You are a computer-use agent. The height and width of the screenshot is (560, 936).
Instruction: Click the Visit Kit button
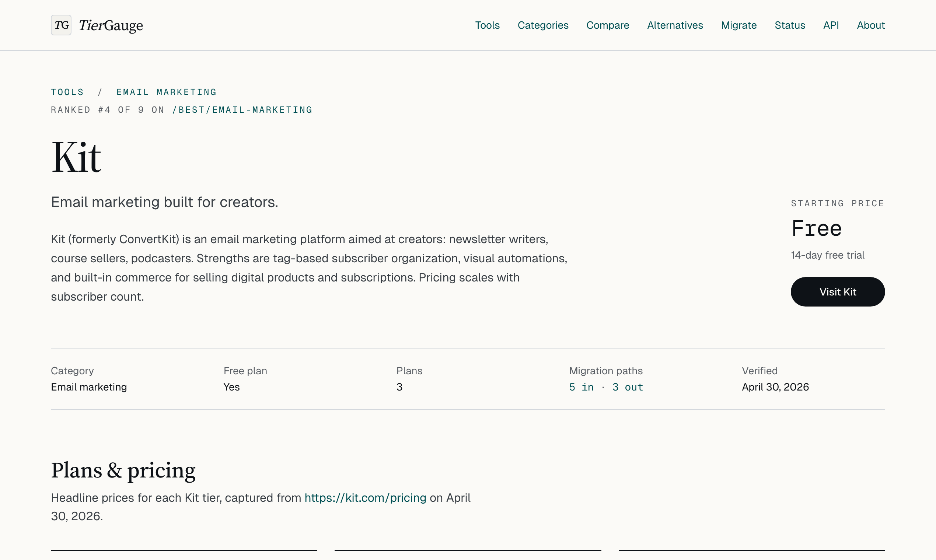click(838, 292)
